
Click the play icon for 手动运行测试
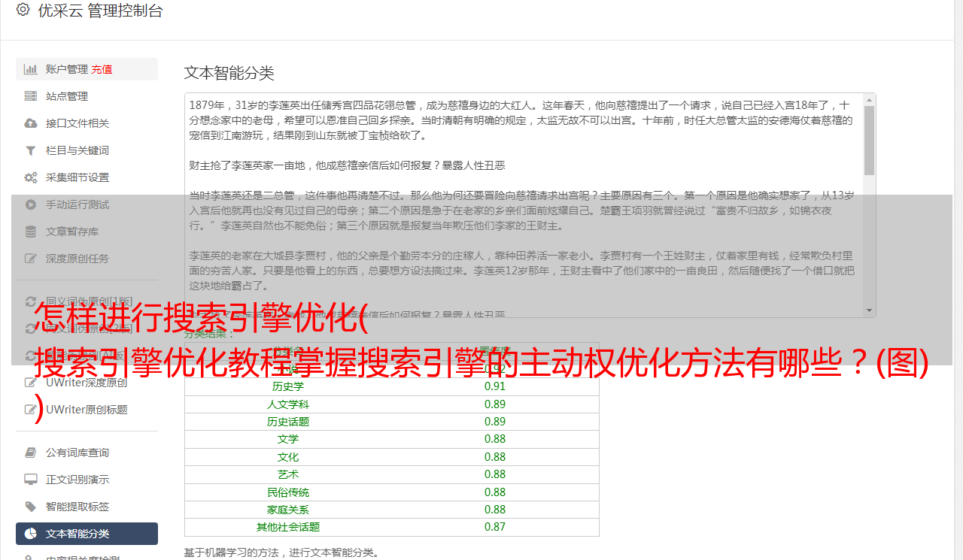[x=31, y=204]
